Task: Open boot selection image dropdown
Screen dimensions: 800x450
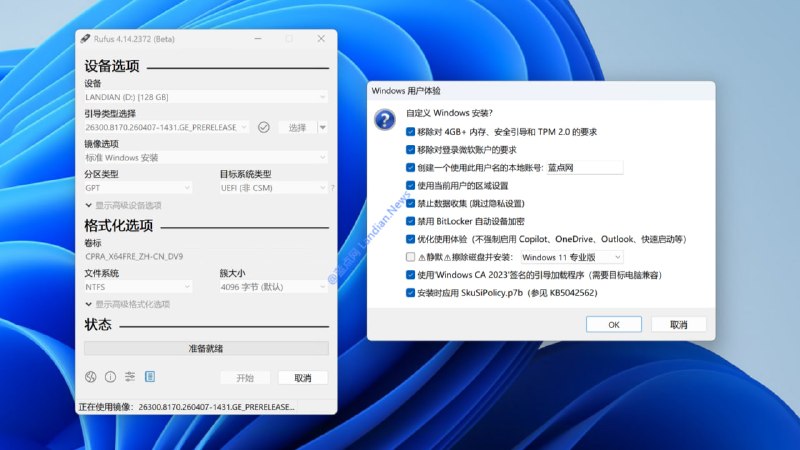Action: (166, 127)
